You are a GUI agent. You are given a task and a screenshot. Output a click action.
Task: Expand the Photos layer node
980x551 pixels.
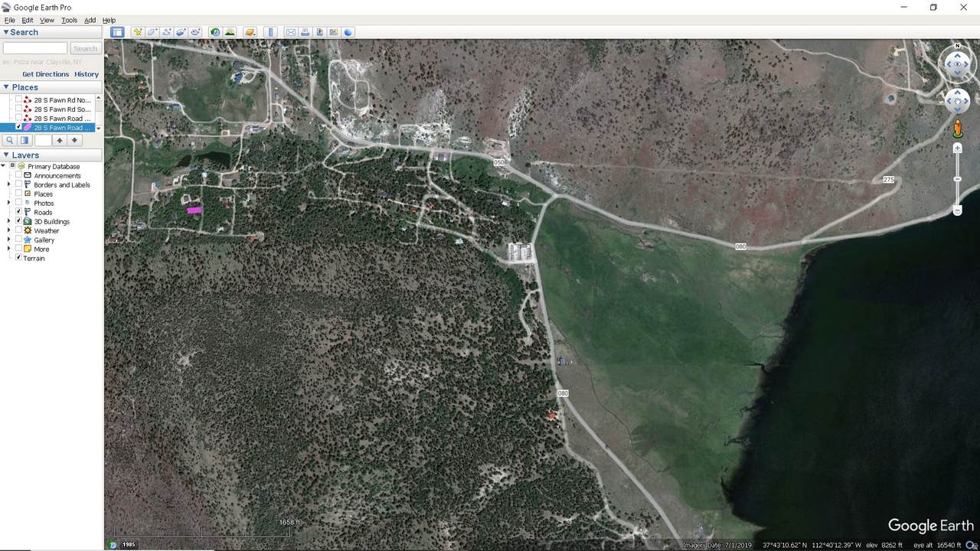tap(9, 204)
